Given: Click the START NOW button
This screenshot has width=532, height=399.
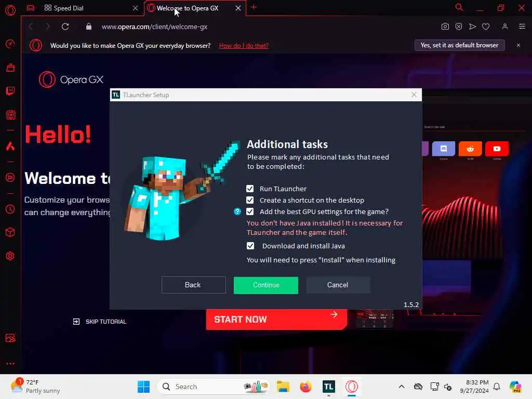Looking at the screenshot, I should coord(276,320).
